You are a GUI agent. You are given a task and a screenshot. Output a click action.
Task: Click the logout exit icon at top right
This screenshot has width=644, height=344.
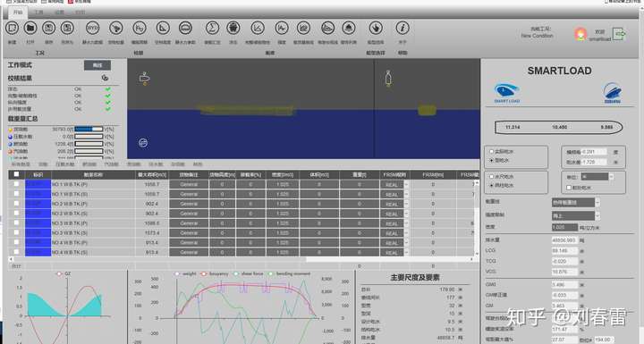point(619,34)
